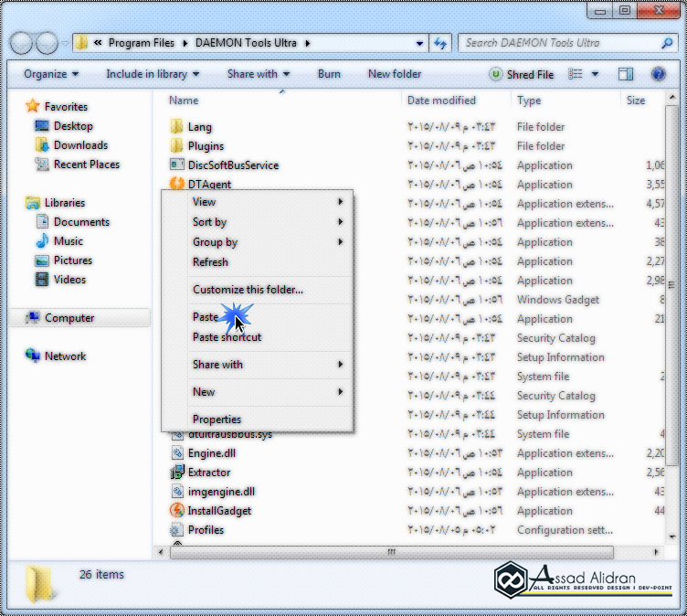Click Program Files in the breadcrumb

click(x=142, y=43)
